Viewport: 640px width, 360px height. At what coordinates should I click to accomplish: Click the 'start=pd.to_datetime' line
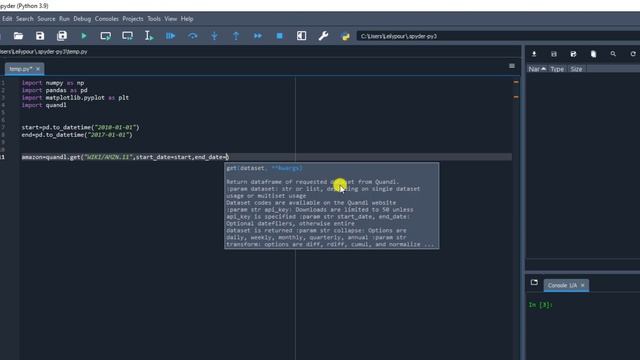(80, 127)
